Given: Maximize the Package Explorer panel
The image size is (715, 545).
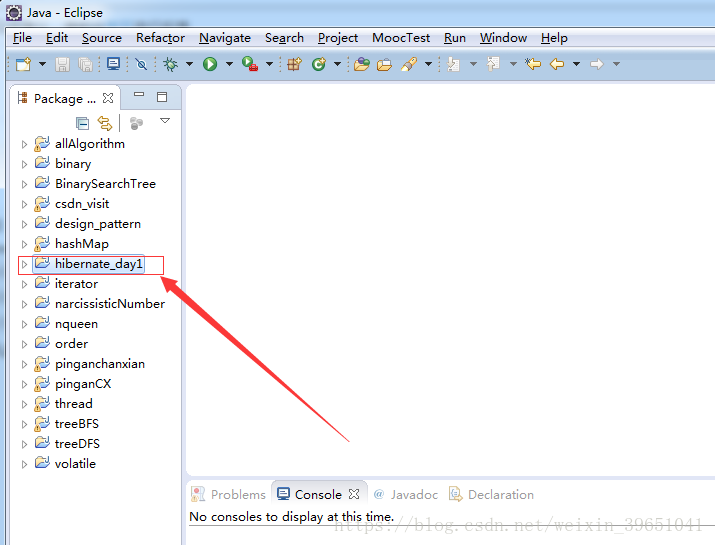Looking at the screenshot, I should coord(162,97).
